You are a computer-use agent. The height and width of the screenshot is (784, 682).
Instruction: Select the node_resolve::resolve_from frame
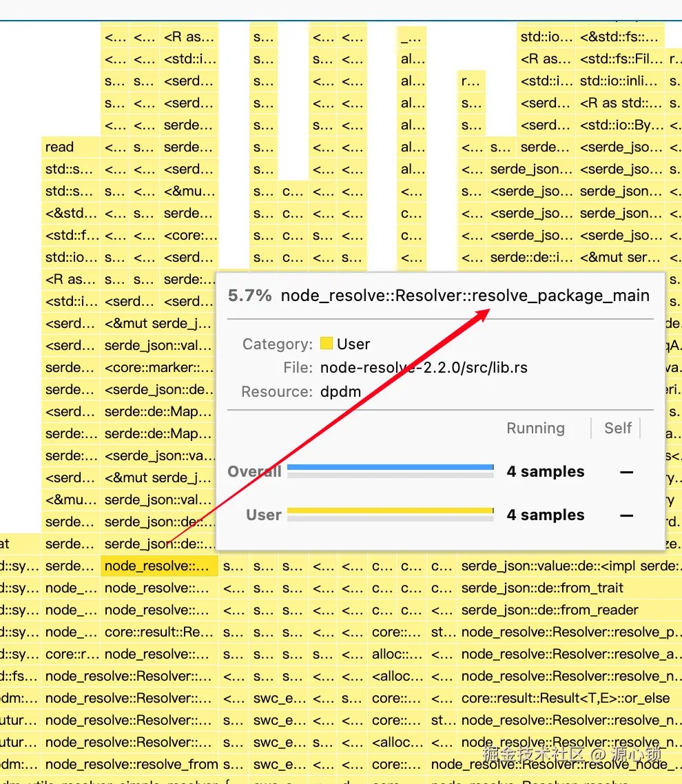130,764
